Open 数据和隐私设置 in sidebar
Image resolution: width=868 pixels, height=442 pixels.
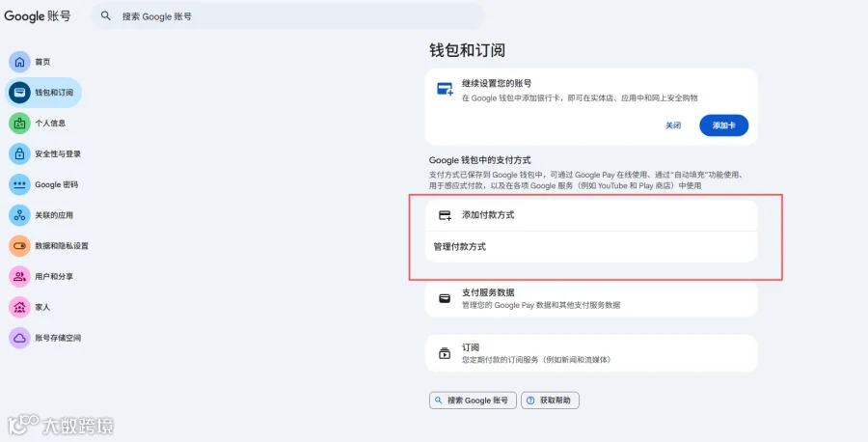62,246
